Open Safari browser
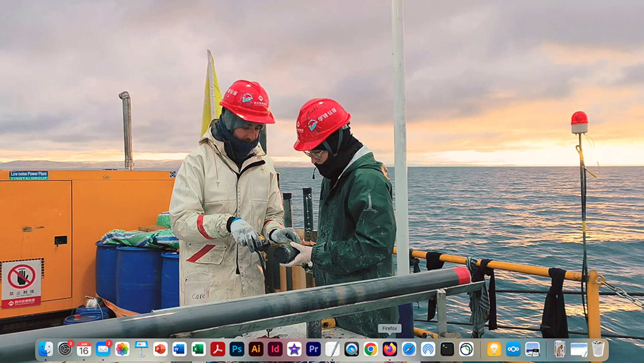 click(x=409, y=349)
